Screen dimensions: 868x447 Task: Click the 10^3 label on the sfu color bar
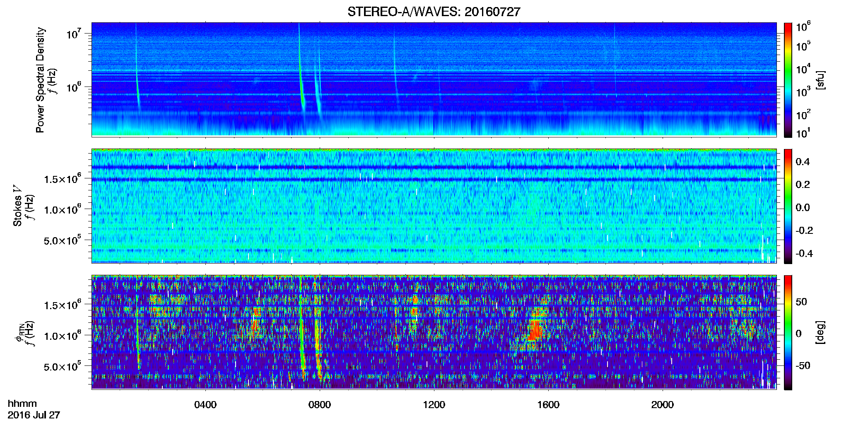point(803,91)
